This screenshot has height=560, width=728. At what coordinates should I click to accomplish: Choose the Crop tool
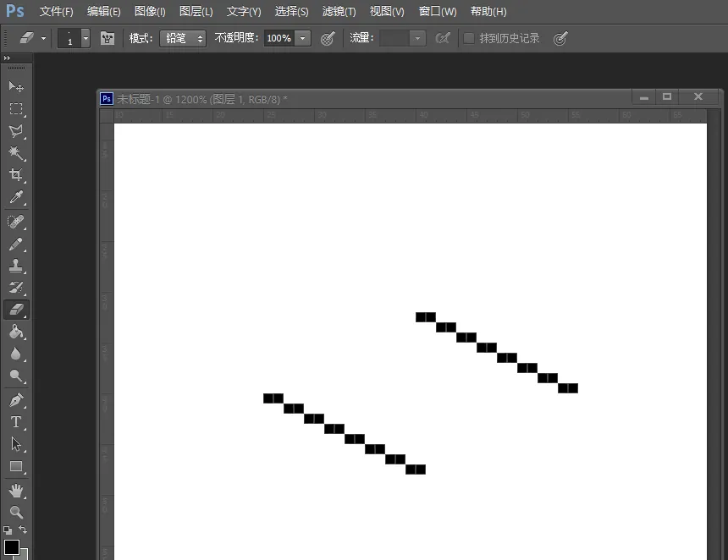pyautogui.click(x=16, y=174)
